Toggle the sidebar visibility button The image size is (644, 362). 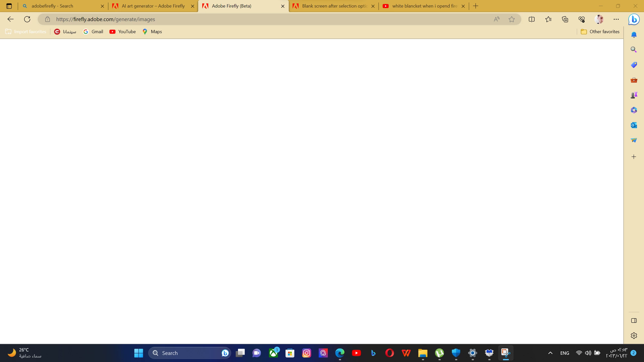(634, 321)
